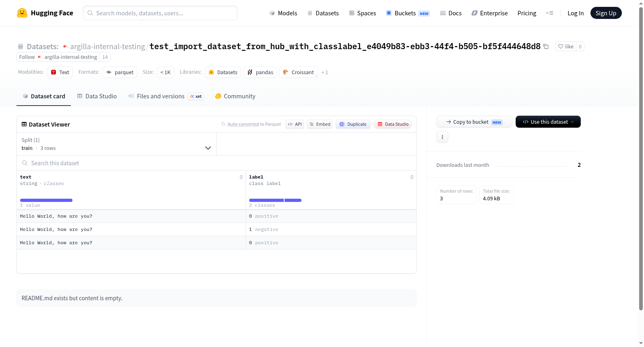Click the text column histogram bar
The width and height of the screenshot is (644, 347).
click(x=46, y=200)
